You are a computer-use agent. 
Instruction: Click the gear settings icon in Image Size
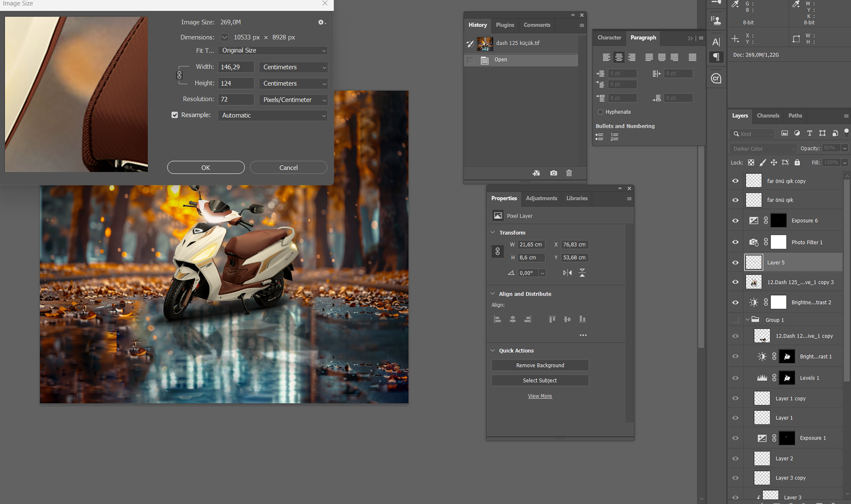[321, 22]
